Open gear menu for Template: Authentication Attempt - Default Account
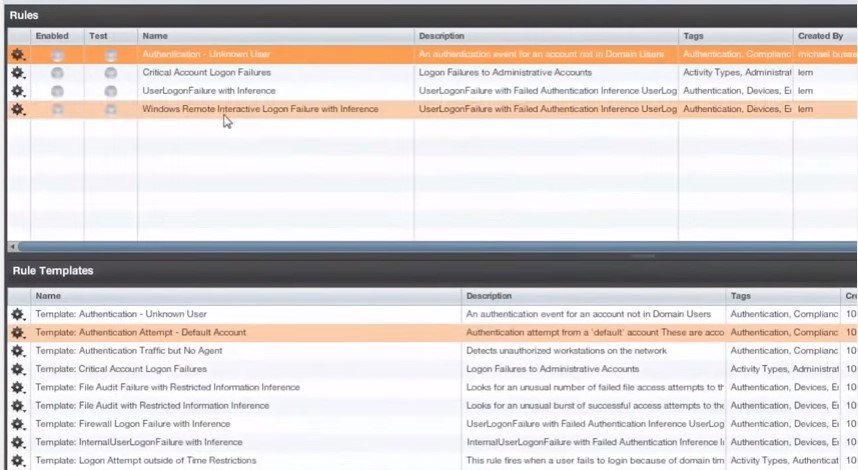Screen dimensions: 858x470 (17, 332)
